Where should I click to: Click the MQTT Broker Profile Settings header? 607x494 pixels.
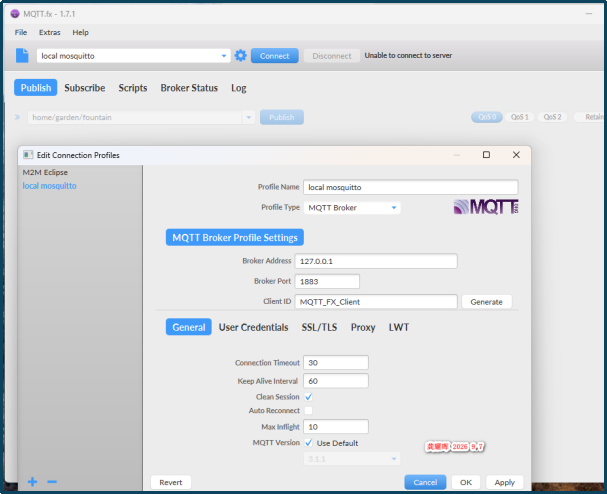click(235, 237)
